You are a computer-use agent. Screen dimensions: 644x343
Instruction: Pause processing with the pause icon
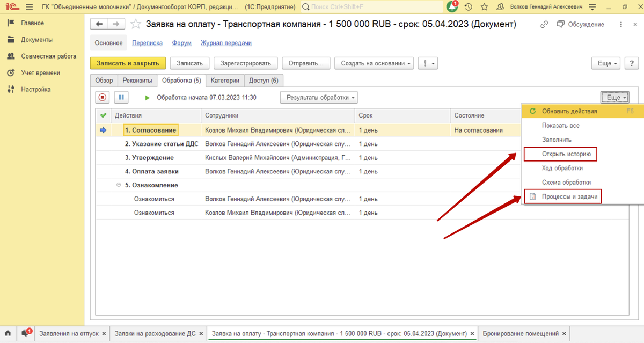[121, 98]
